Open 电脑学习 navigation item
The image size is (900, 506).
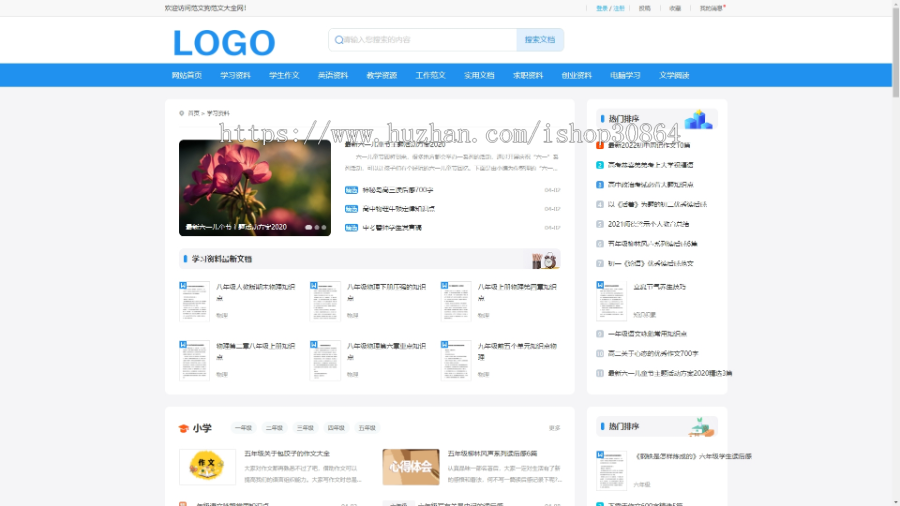coord(626,75)
